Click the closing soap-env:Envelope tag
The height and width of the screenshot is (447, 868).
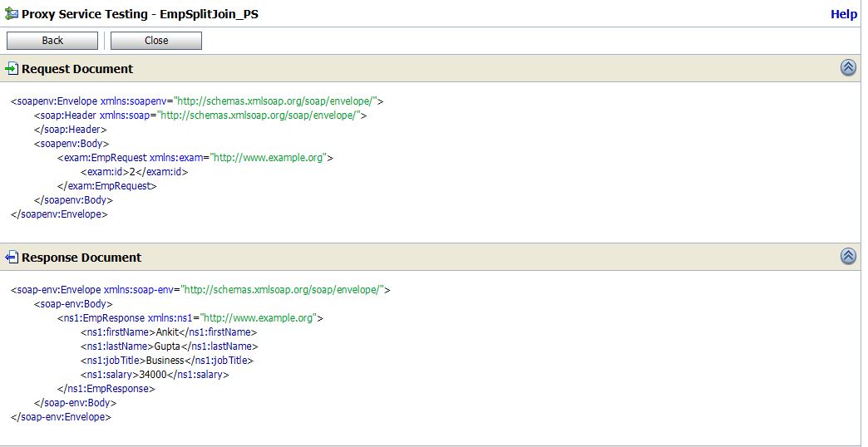[61, 417]
